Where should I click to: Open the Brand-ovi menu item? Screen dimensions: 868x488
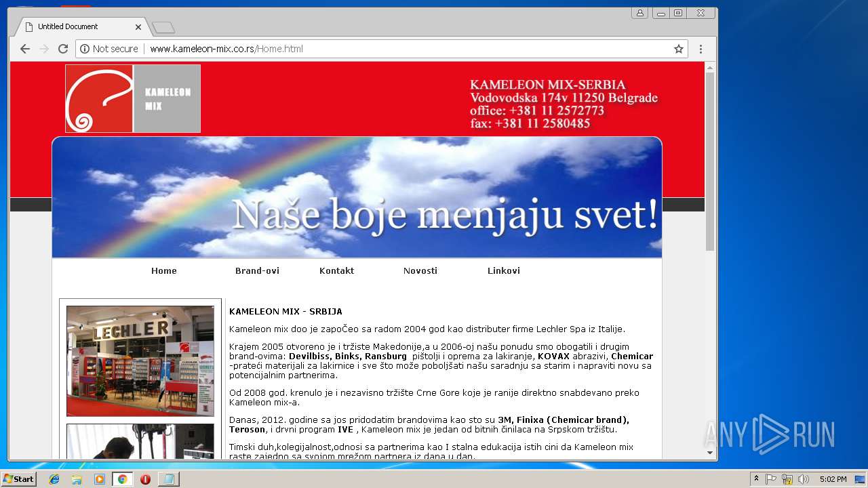pos(257,270)
